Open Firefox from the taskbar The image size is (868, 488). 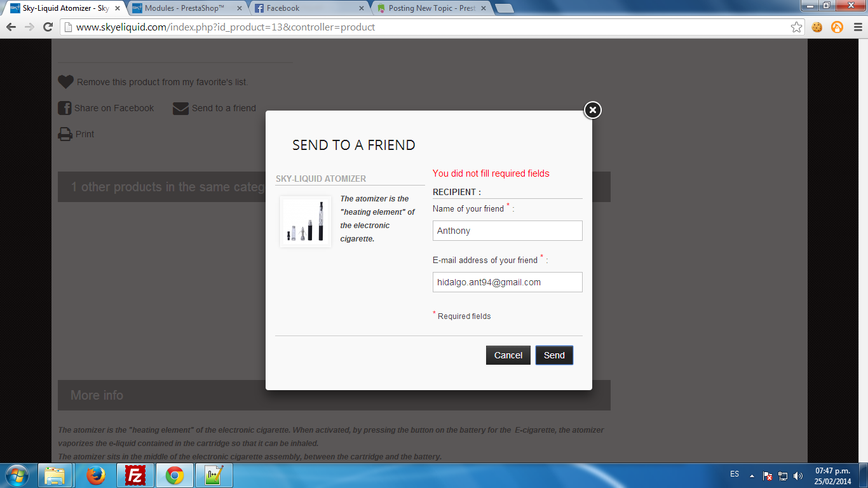(95, 475)
